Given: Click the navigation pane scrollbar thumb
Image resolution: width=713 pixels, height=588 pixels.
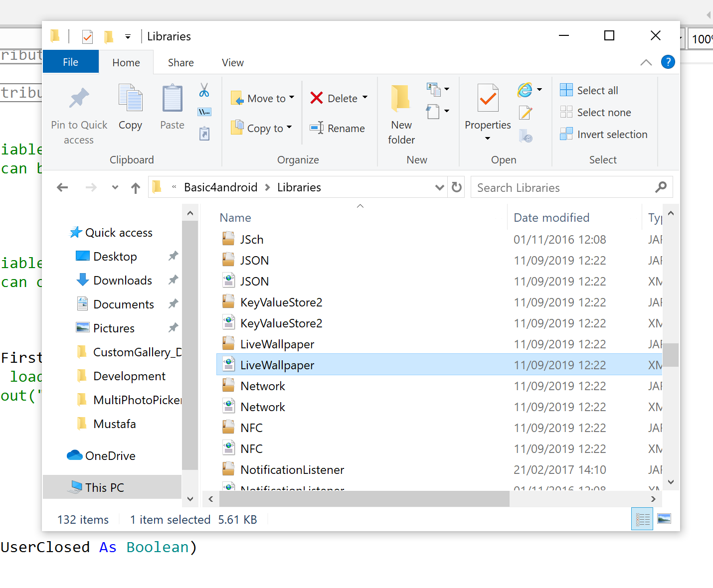Looking at the screenshot, I should (190, 345).
